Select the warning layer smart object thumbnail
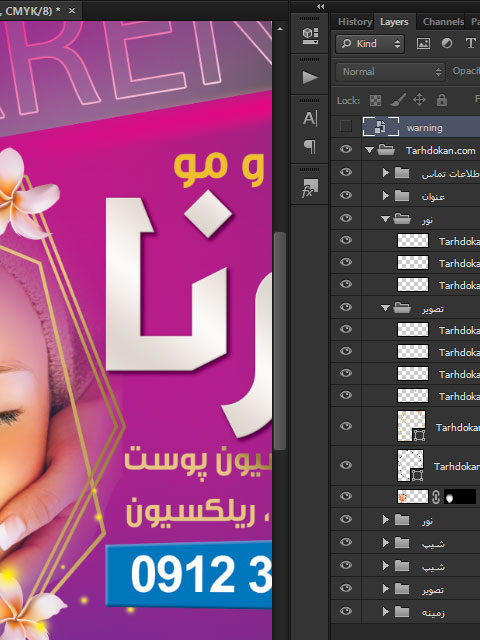 pyautogui.click(x=380, y=127)
